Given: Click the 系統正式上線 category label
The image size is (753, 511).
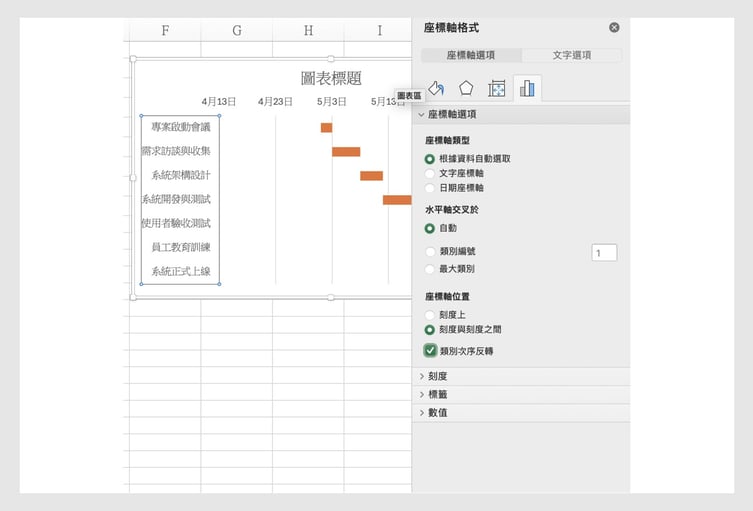Looking at the screenshot, I should click(181, 271).
